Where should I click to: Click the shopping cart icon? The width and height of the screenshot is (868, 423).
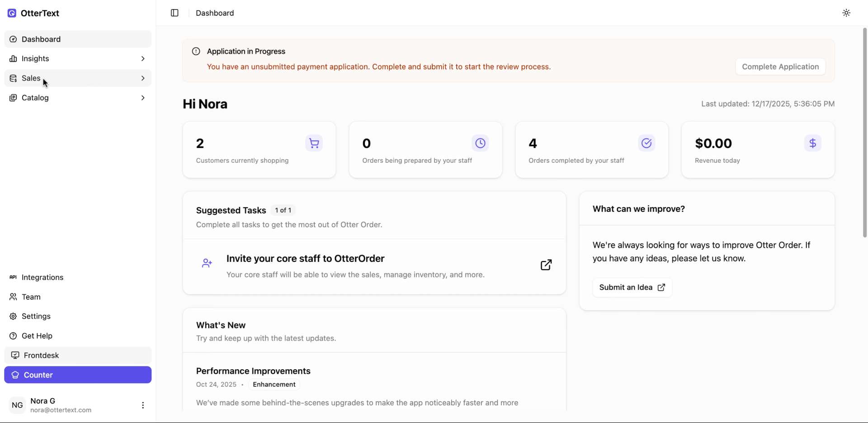pos(314,143)
